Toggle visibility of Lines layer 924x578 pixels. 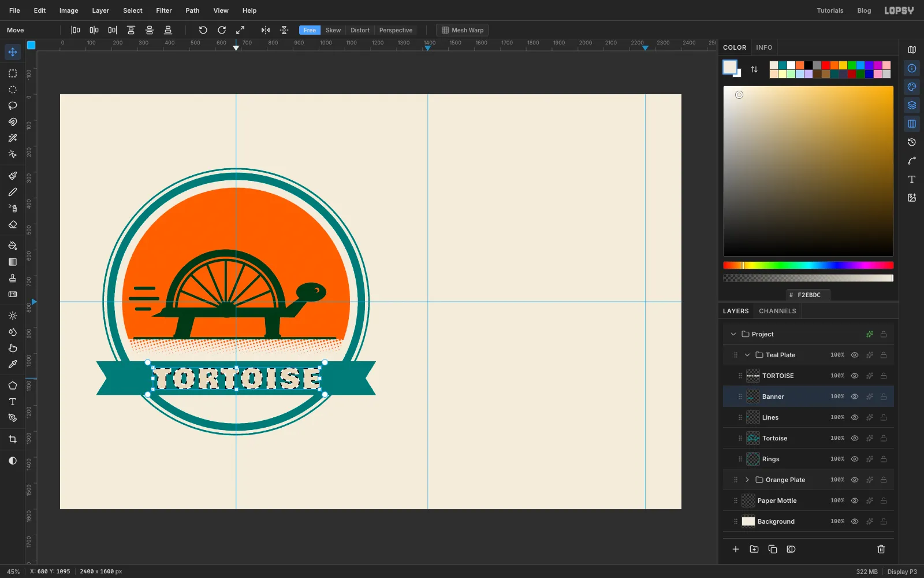point(855,417)
